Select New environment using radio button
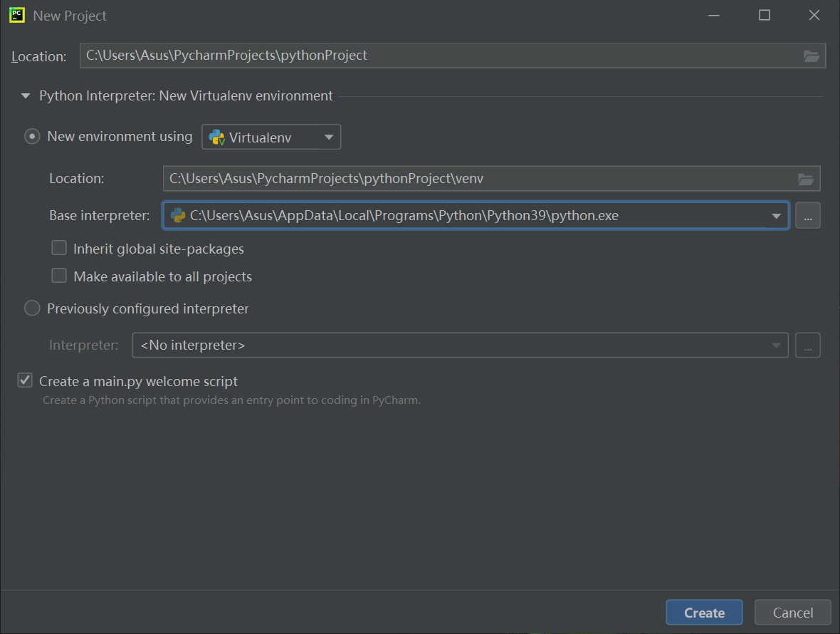 tap(32, 136)
